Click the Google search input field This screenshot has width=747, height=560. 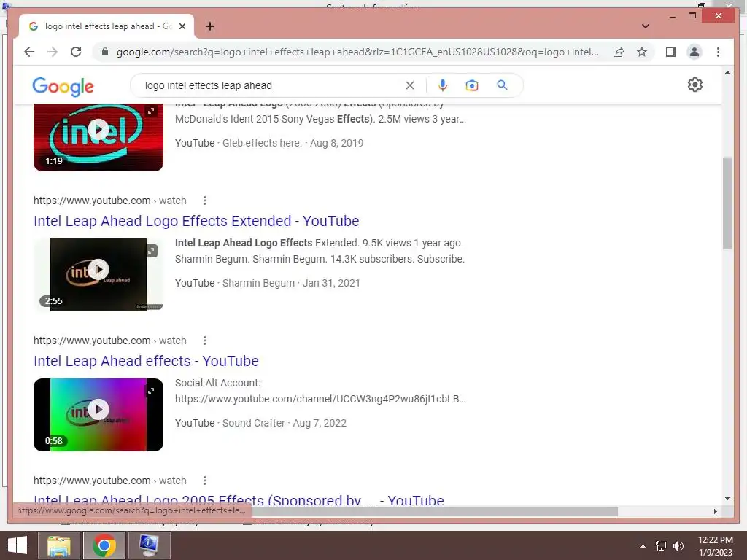pos(271,85)
